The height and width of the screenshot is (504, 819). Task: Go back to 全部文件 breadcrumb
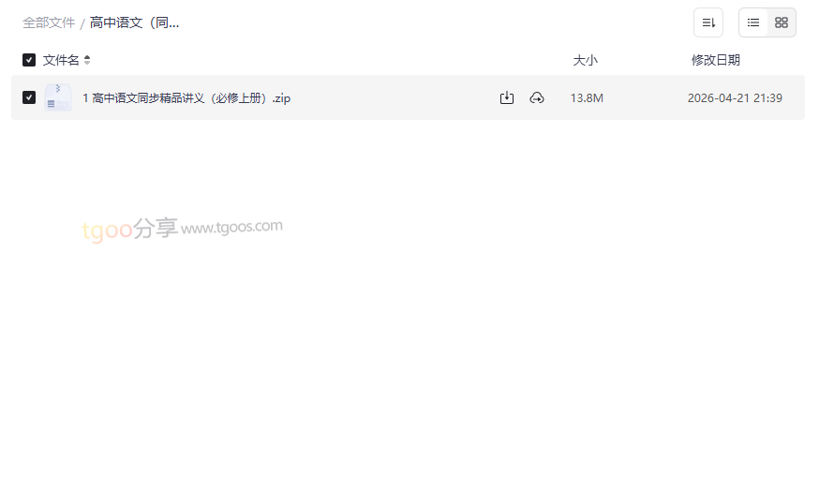click(49, 23)
